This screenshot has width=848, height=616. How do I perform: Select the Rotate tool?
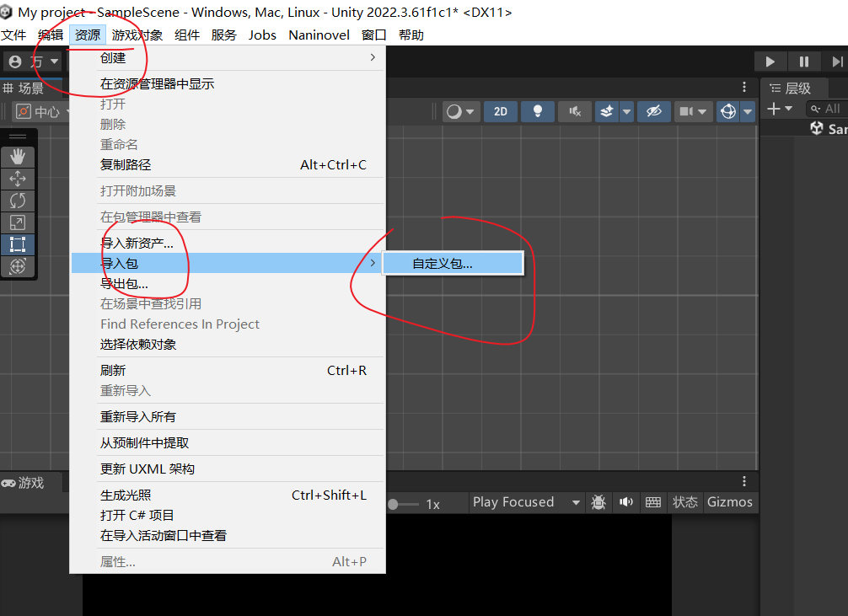coord(18,201)
